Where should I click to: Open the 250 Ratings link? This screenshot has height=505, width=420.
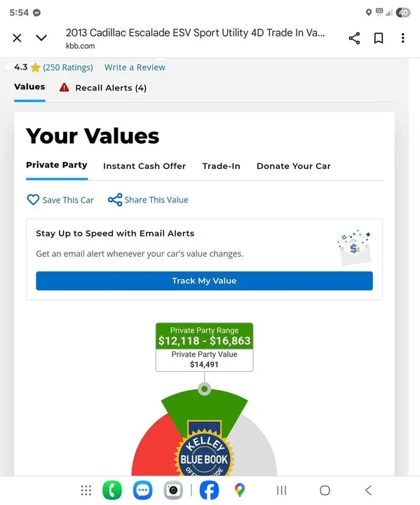[x=68, y=67]
